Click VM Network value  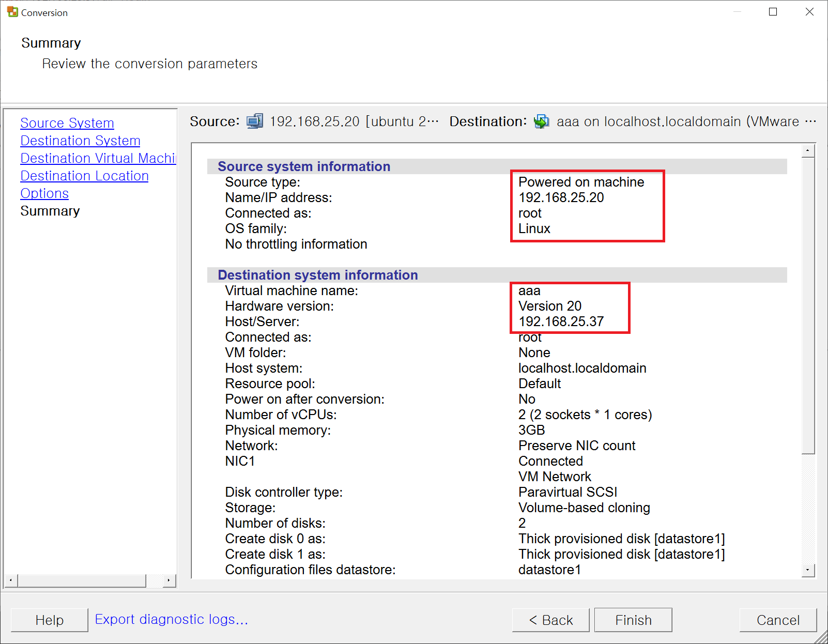[555, 477]
